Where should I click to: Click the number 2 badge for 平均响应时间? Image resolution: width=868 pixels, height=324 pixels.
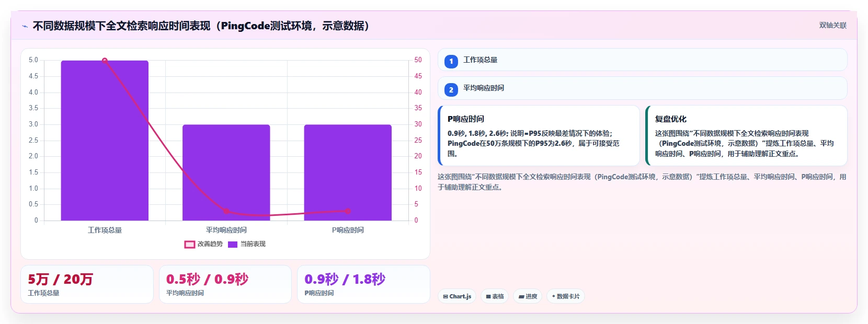click(x=451, y=90)
